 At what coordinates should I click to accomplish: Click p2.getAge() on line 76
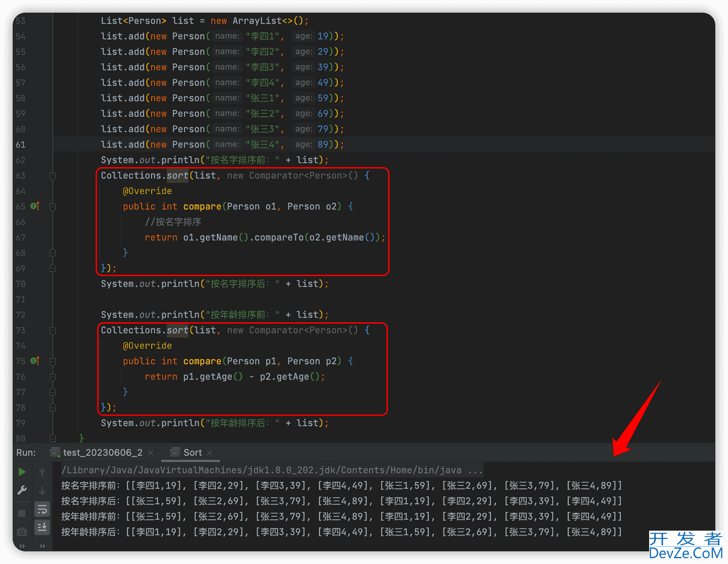[290, 377]
